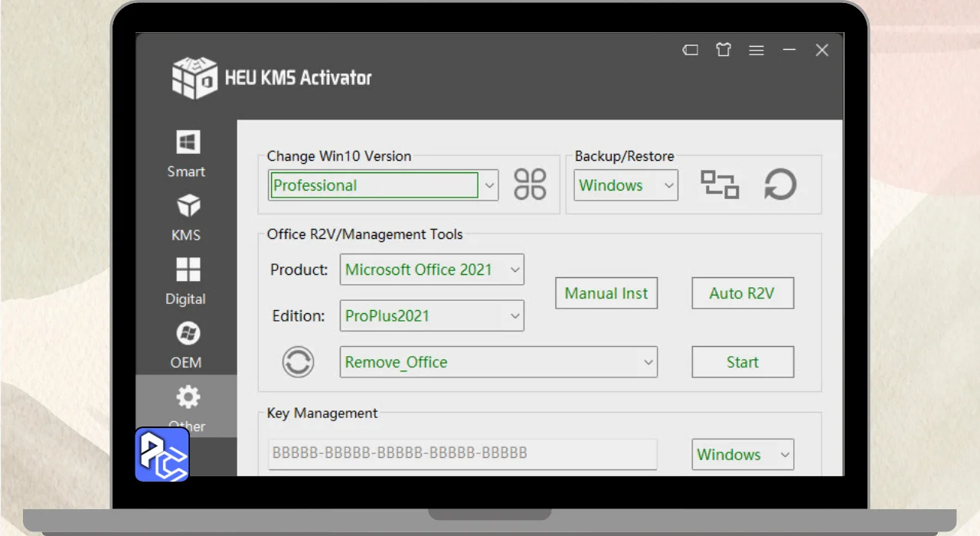Open the OEM tab
980x536 pixels.
coord(187,345)
